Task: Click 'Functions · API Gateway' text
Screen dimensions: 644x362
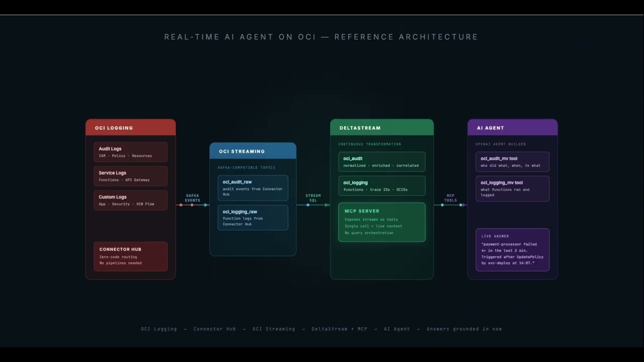Action: pos(124,180)
